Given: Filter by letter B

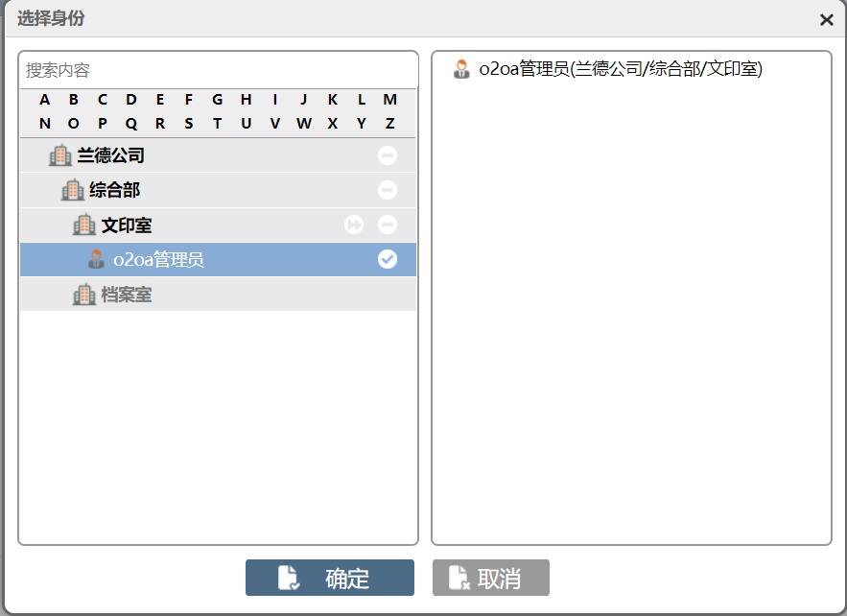Looking at the screenshot, I should pyautogui.click(x=74, y=100).
